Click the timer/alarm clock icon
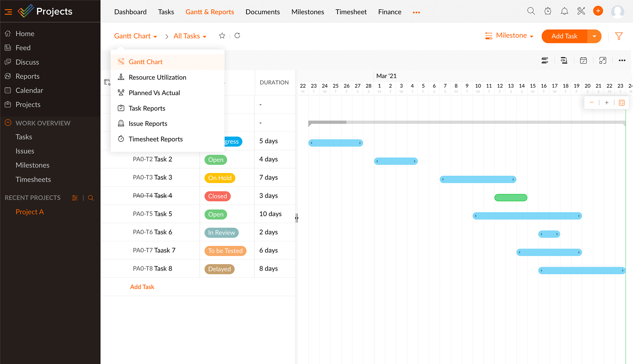 click(547, 11)
